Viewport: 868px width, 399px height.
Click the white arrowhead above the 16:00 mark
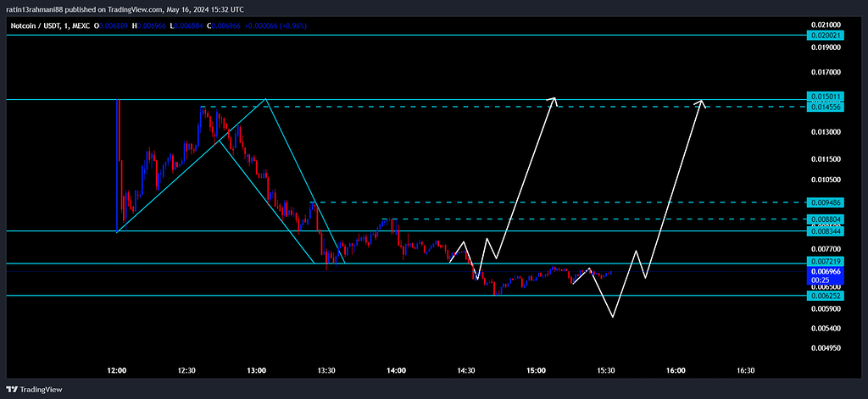[x=701, y=102]
